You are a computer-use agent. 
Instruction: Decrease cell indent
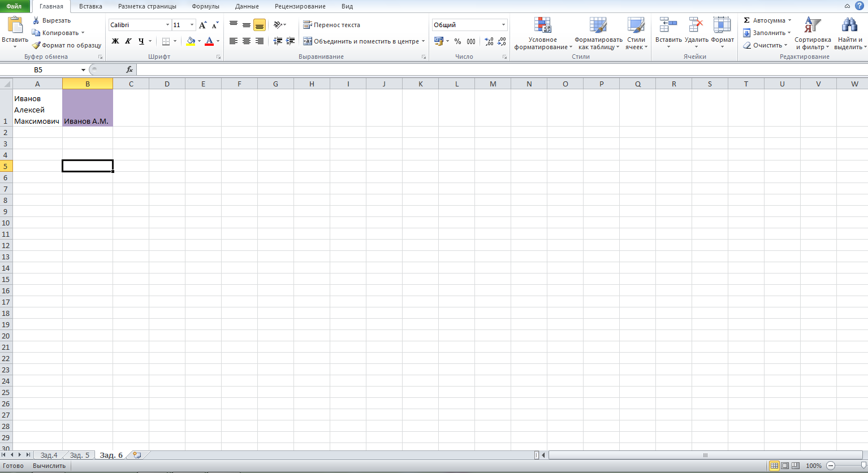pos(278,41)
